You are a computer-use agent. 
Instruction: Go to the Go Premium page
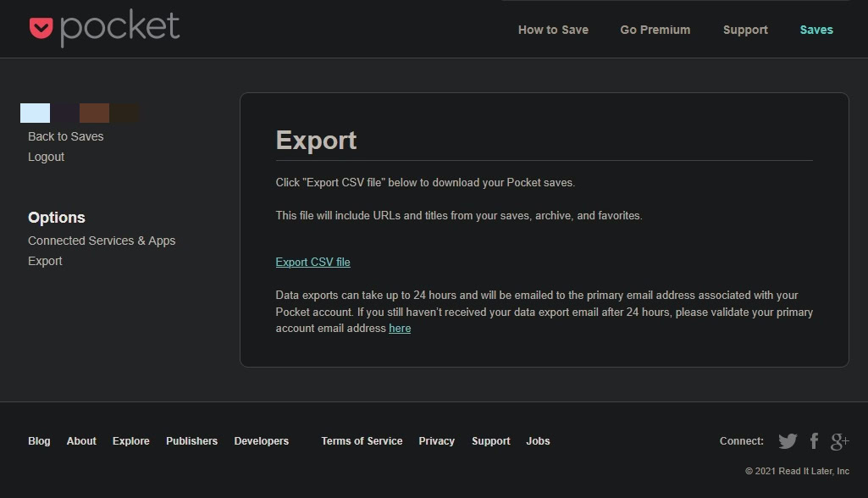click(655, 30)
